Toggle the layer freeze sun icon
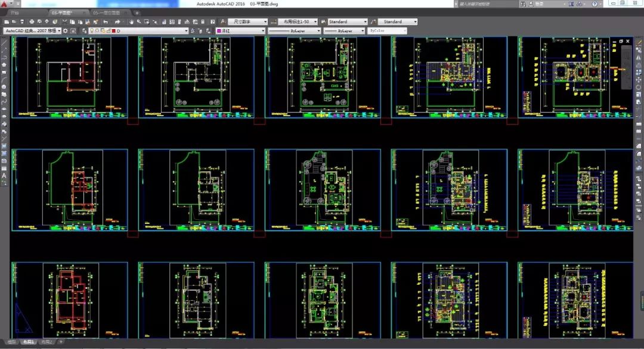Image resolution: width=644 pixels, height=349 pixels. click(96, 31)
